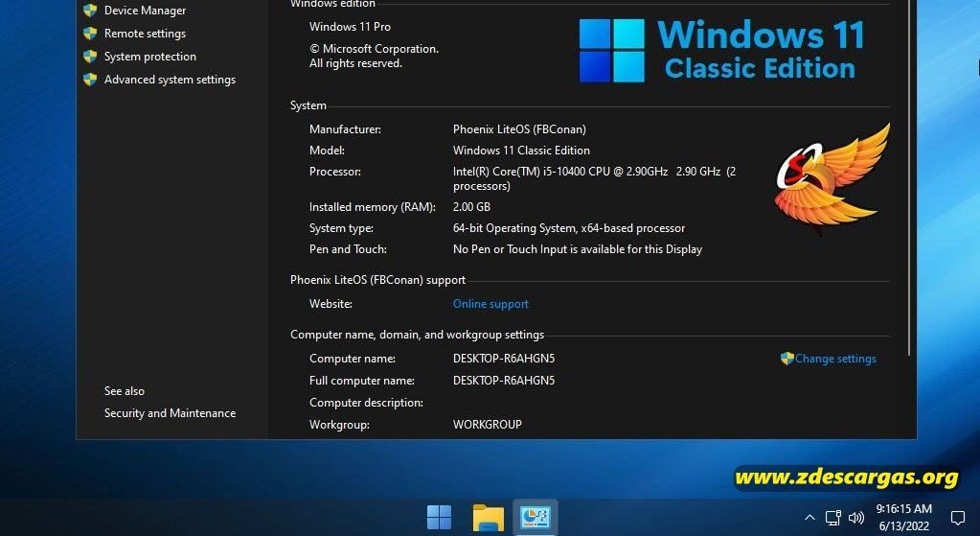The height and width of the screenshot is (536, 980).
Task: Click the shield icon next to Change settings
Action: (x=786, y=359)
